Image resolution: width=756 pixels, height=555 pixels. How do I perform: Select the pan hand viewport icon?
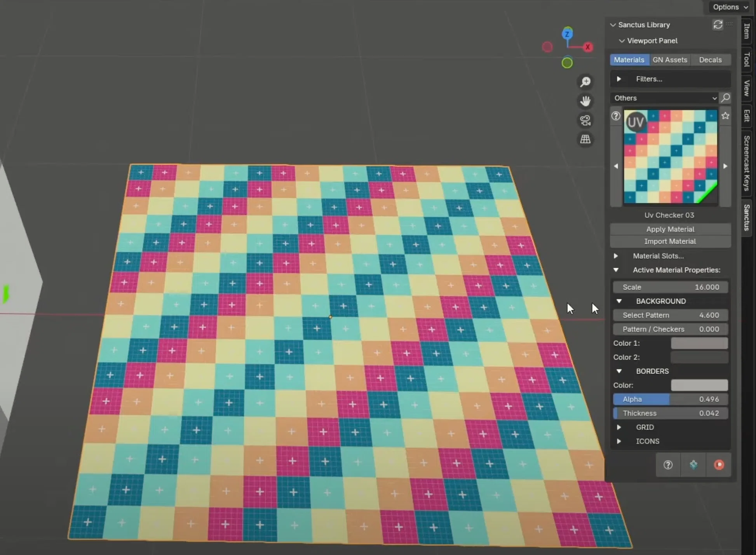pos(585,101)
